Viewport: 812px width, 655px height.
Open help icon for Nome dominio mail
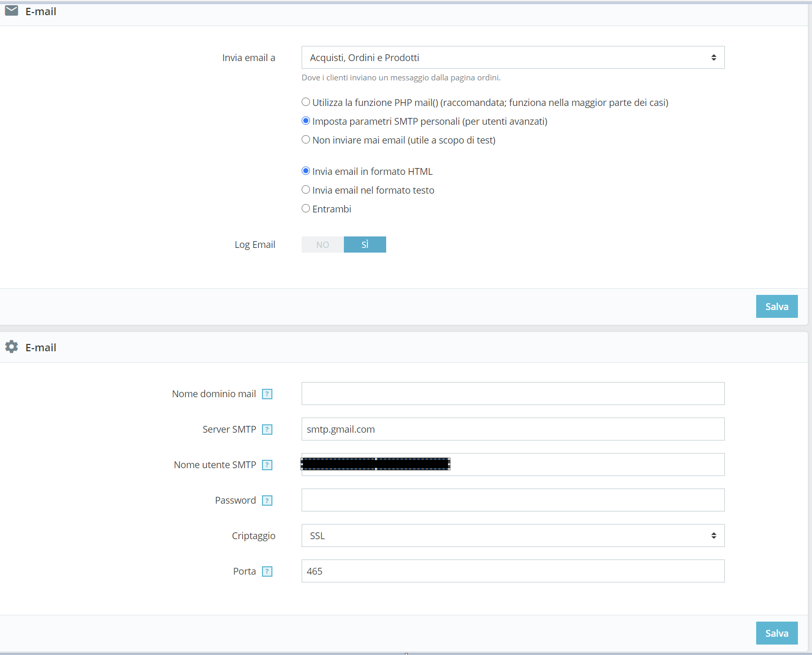tap(267, 394)
